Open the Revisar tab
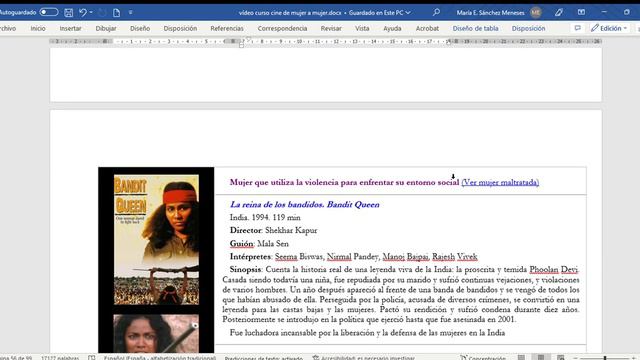The image size is (640, 360). tap(331, 28)
